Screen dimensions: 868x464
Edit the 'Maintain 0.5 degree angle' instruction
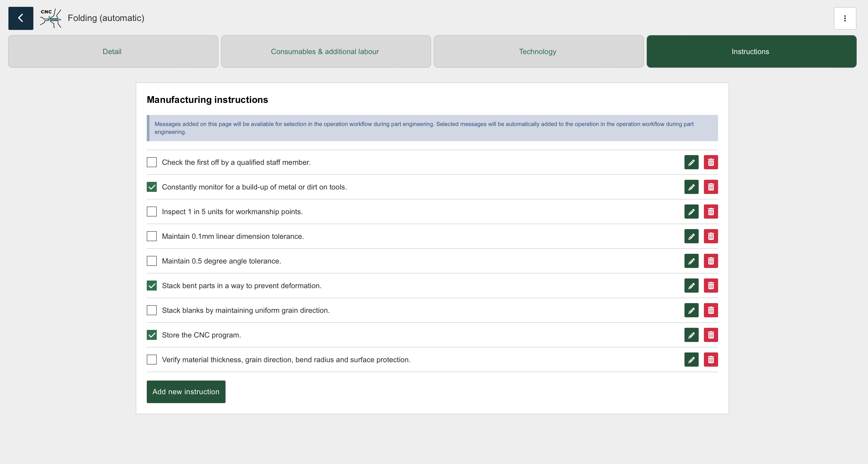(x=691, y=261)
